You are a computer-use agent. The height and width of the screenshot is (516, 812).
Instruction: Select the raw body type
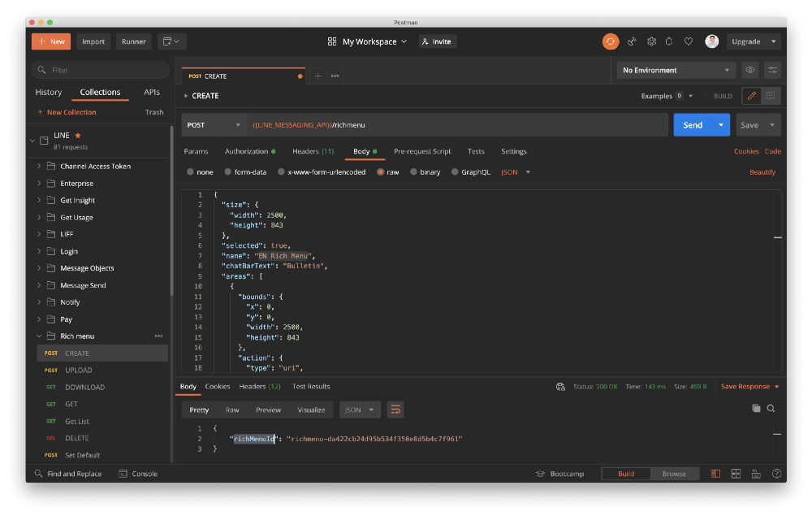381,172
